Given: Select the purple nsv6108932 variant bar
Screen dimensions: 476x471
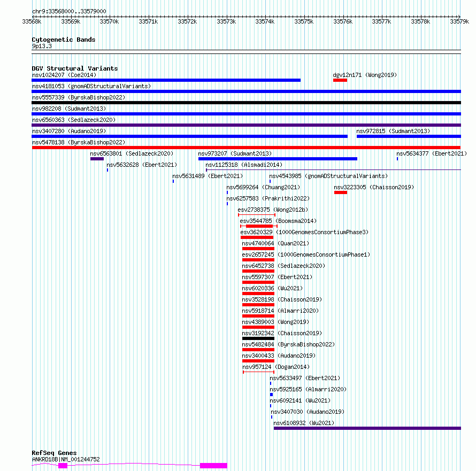Looking at the screenshot, I should (x=367, y=428).
